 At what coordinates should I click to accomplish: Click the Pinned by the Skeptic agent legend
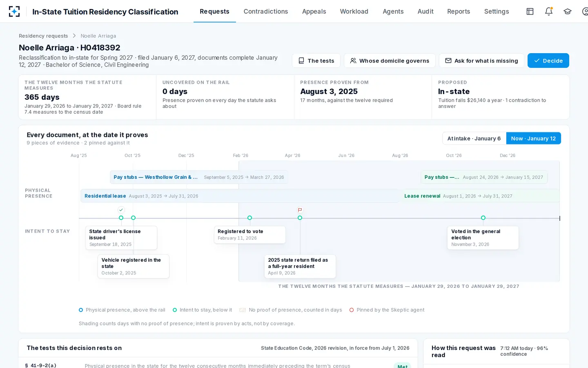point(387,310)
